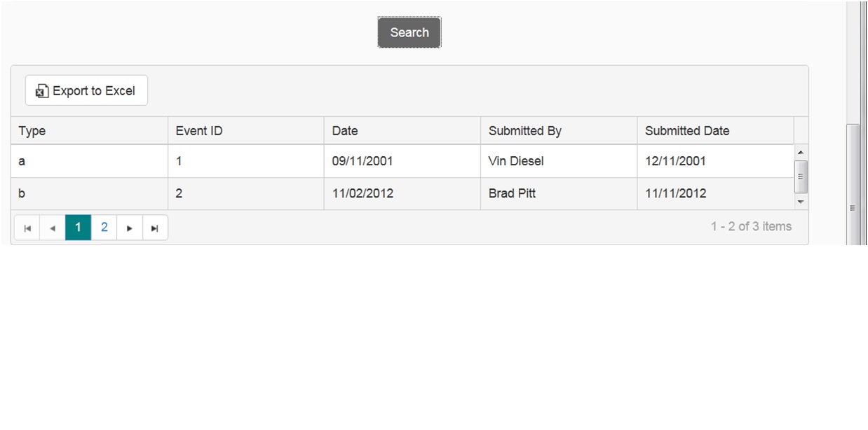The height and width of the screenshot is (430, 868).
Task: Click the grid's vertical scrollbar thumb
Action: point(801,176)
